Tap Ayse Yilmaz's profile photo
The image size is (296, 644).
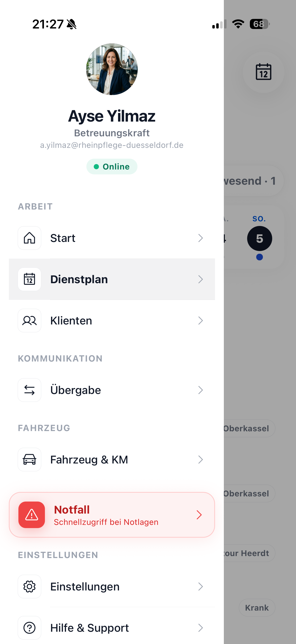[x=112, y=69]
